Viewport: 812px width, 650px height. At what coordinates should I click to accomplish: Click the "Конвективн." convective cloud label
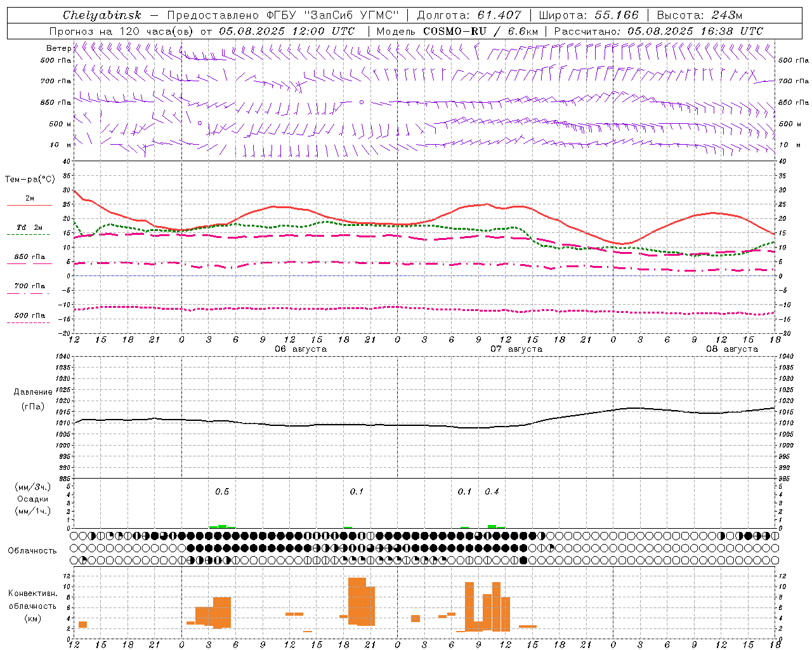click(x=32, y=594)
